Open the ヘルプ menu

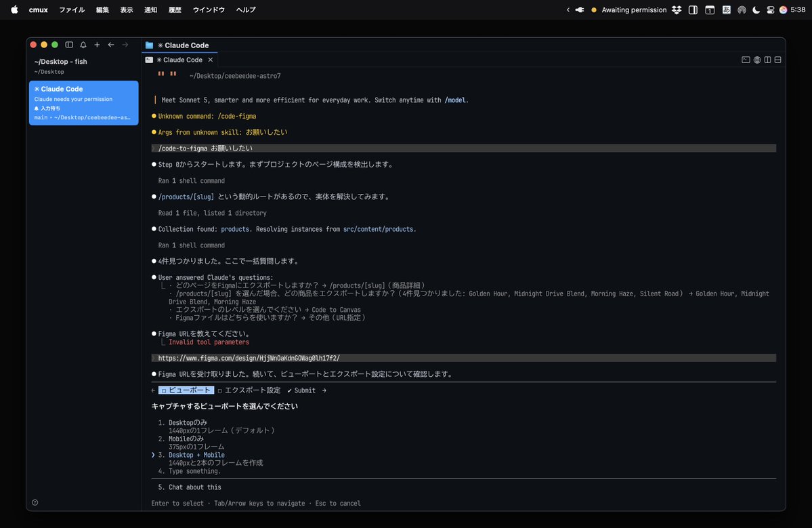pos(246,9)
